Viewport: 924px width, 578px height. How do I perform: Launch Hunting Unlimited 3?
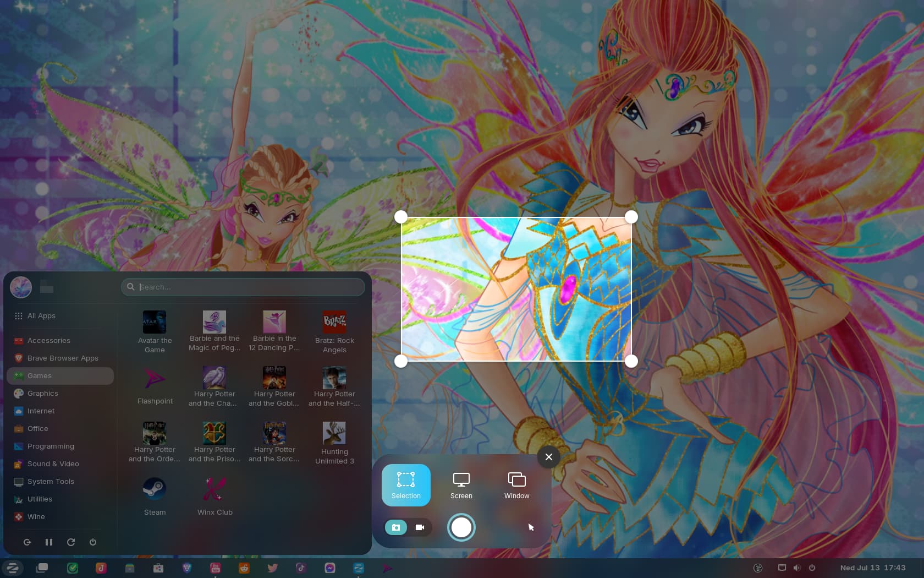click(x=334, y=443)
